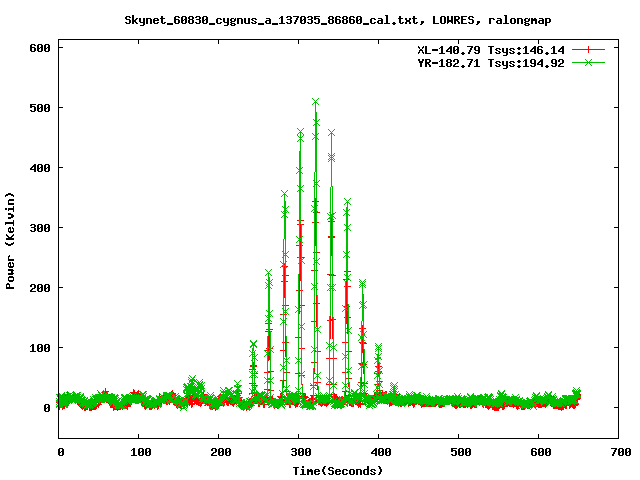Click the green YR legend line sample
Viewport: 640px width, 480px height.
pyautogui.click(x=588, y=63)
